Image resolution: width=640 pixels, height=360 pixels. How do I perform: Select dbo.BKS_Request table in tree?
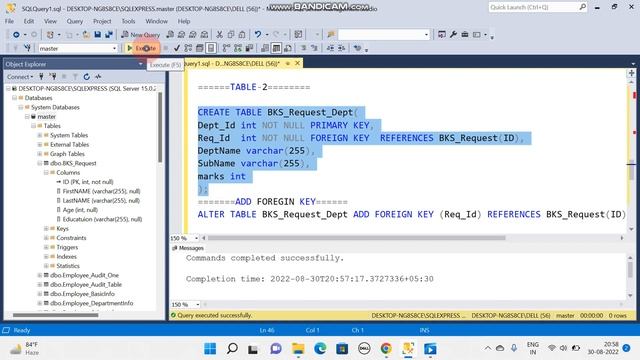point(73,163)
